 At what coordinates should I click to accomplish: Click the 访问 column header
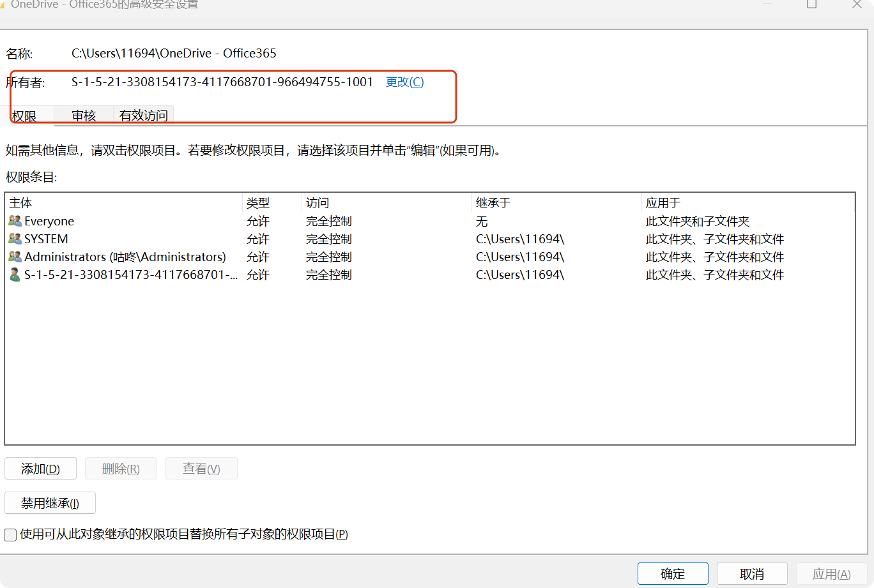coord(387,203)
